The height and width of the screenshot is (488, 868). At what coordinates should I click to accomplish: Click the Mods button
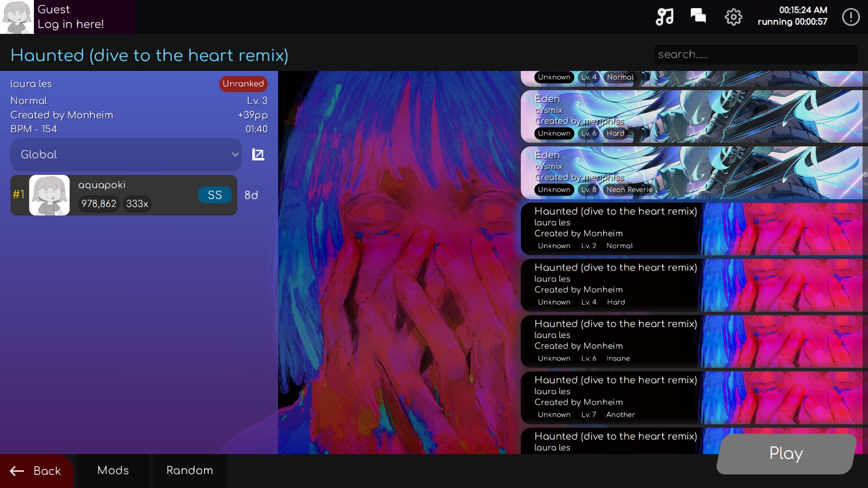113,470
